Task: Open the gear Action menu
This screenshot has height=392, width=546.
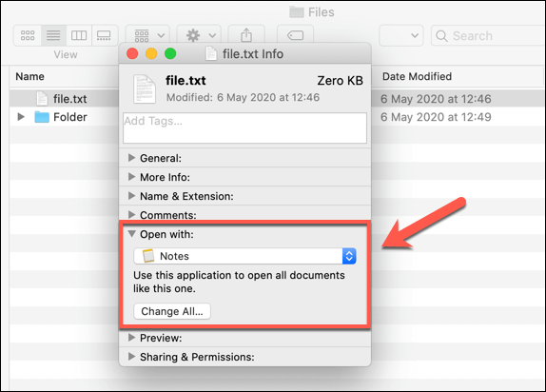Action: [199, 35]
